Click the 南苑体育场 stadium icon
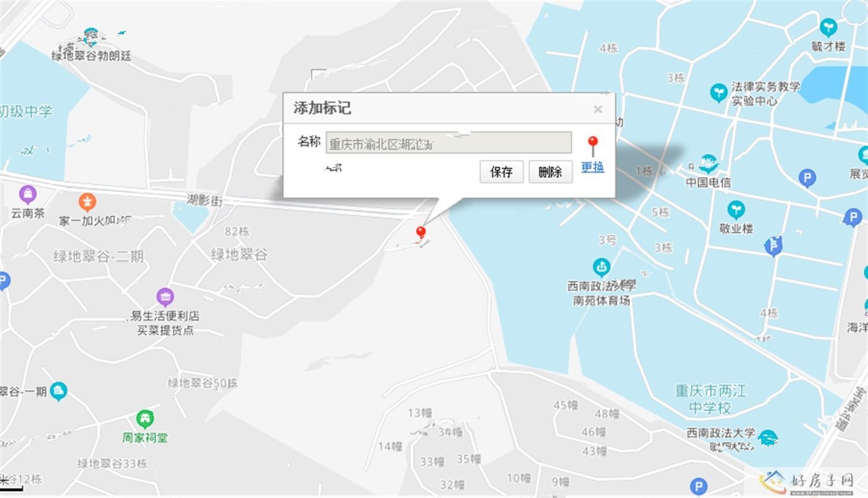The image size is (868, 498). click(601, 268)
